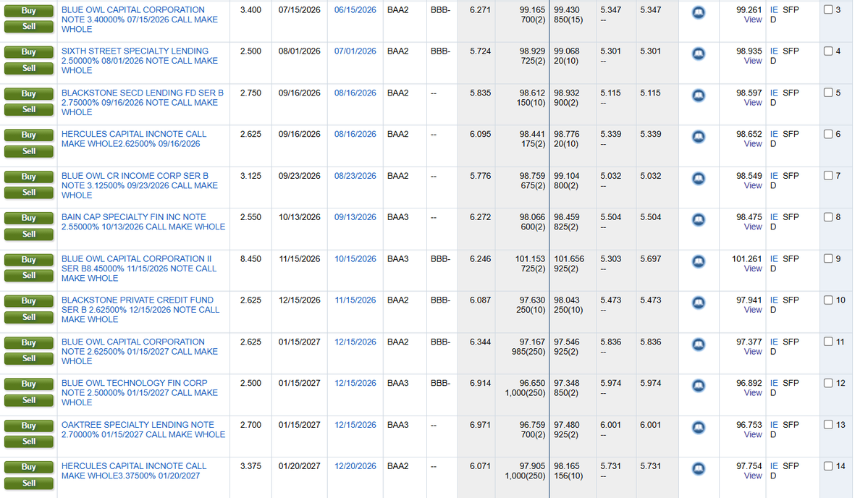Select coupon value 8.450
Image resolution: width=868 pixels, height=498 pixels.
point(250,258)
